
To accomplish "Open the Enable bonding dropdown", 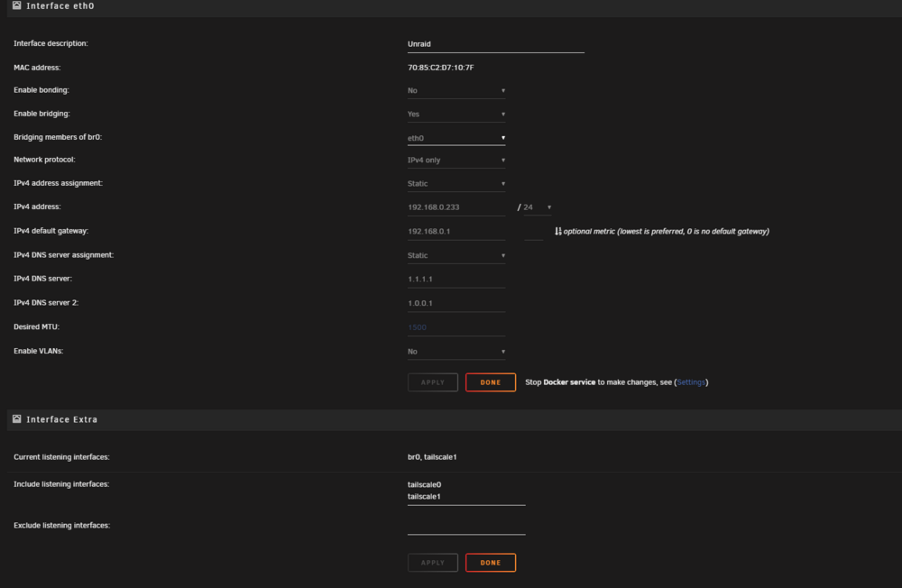I will [x=456, y=90].
